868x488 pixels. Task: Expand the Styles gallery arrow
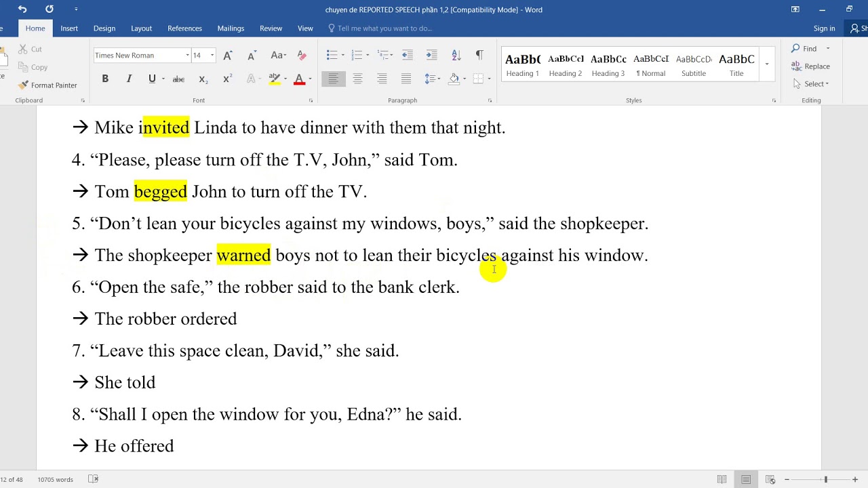pos(767,64)
